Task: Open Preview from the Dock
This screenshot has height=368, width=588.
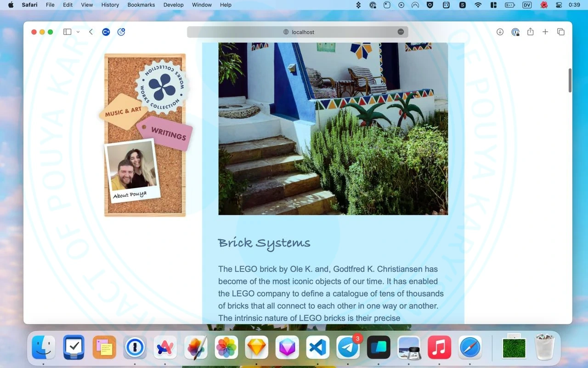Action: pyautogui.click(x=409, y=347)
